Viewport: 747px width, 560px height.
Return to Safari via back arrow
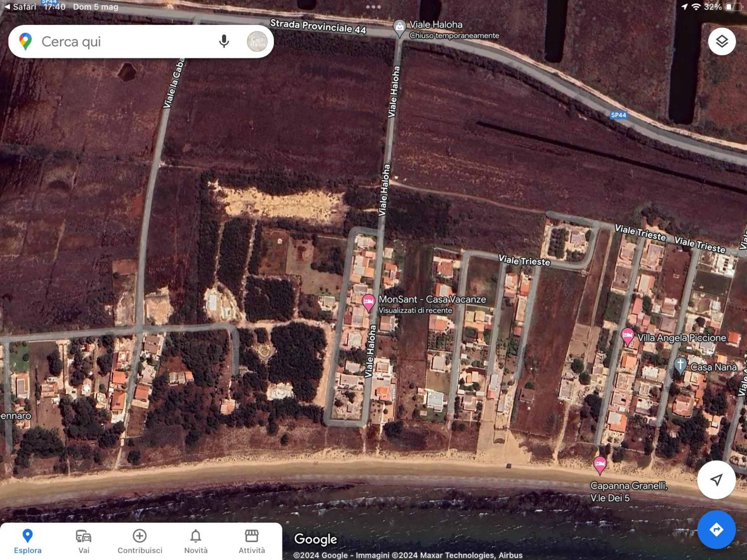pyautogui.click(x=20, y=7)
